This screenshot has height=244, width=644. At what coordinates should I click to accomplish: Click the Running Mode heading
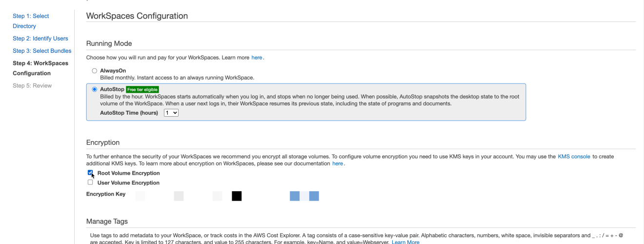[x=109, y=43]
